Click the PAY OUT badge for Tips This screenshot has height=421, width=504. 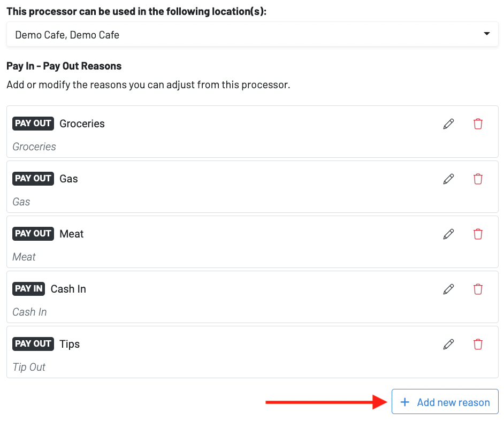[x=33, y=344]
